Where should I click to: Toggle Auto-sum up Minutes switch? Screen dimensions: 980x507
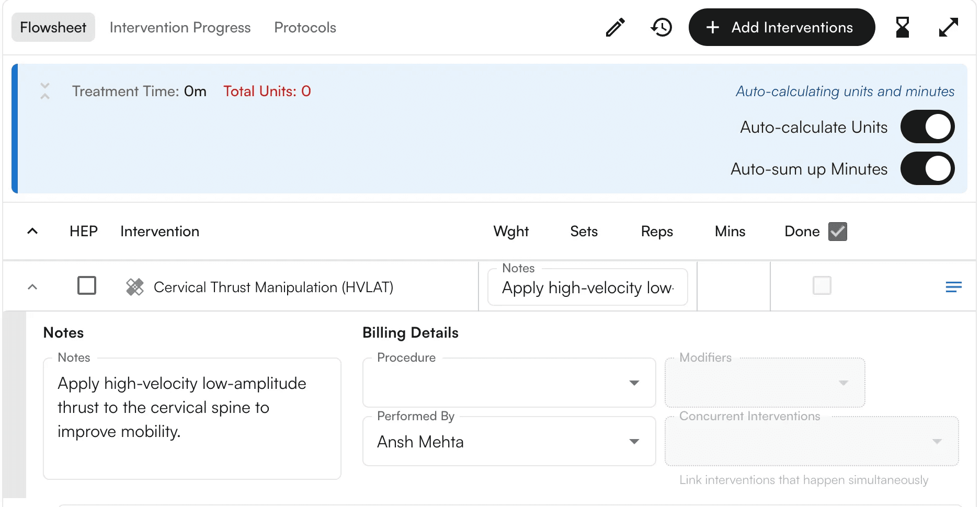[927, 168]
